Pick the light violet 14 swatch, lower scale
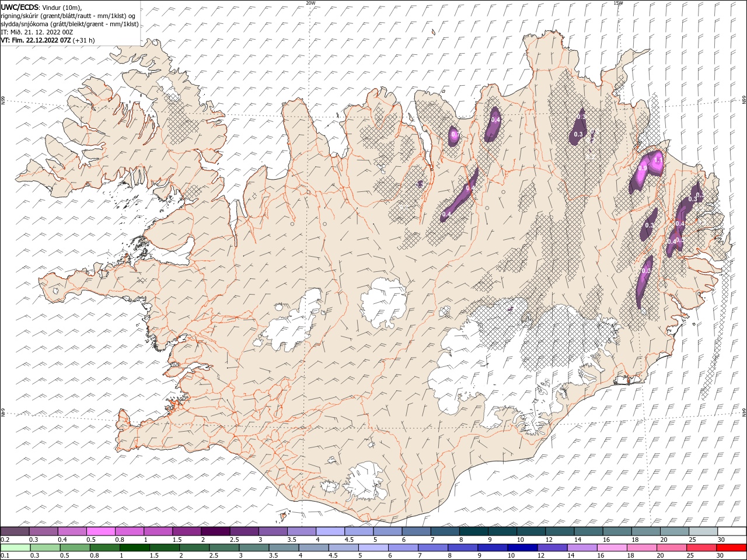This screenshot has width=747, height=560. tap(581, 548)
